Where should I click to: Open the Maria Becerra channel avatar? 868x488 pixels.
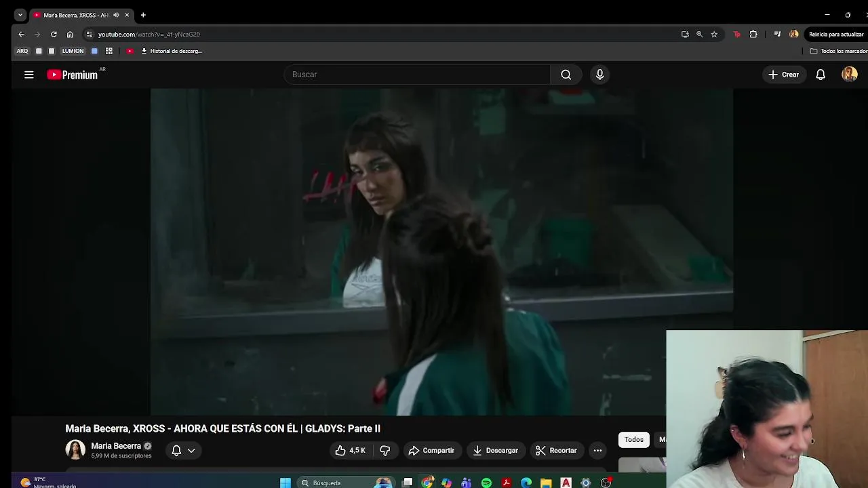75,449
